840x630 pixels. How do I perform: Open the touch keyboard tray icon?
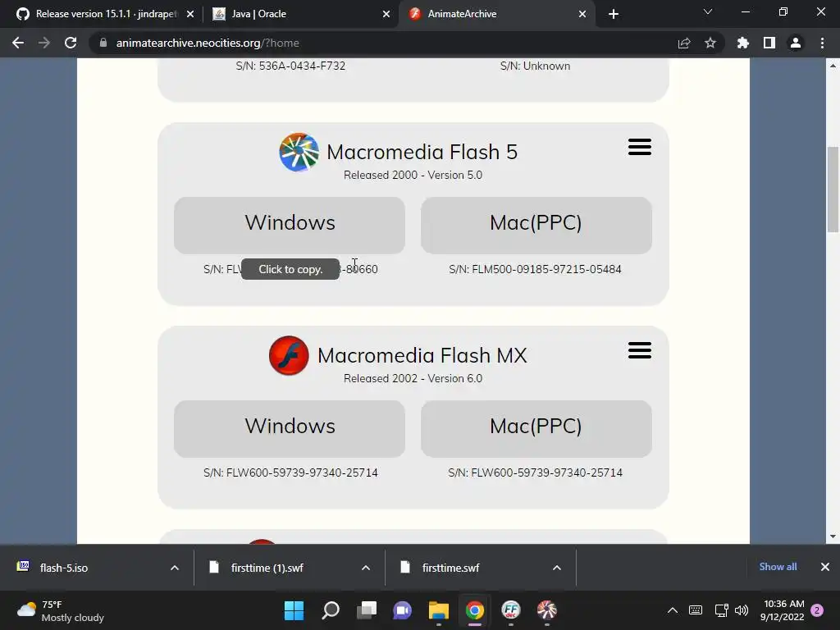click(x=696, y=610)
